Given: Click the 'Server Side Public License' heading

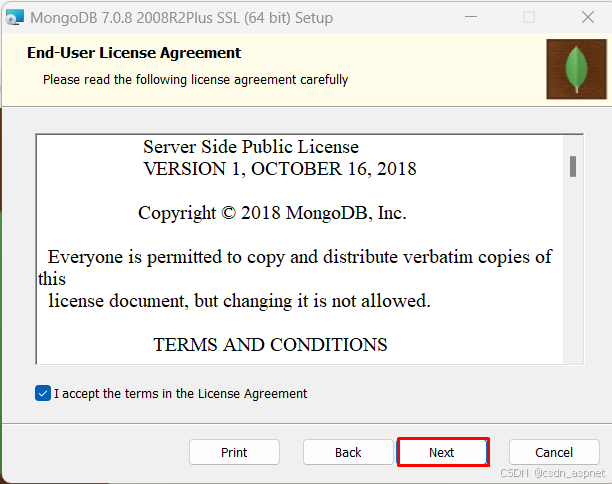Looking at the screenshot, I should tap(251, 147).
